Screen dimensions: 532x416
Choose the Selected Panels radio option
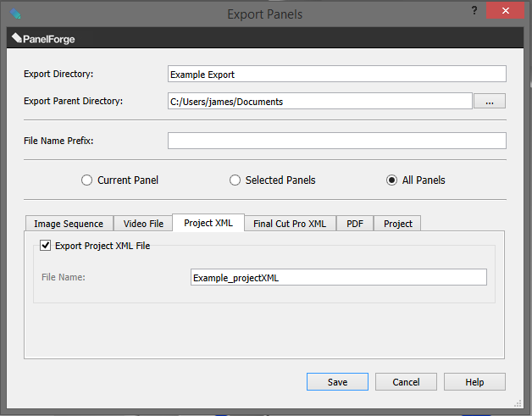point(235,180)
